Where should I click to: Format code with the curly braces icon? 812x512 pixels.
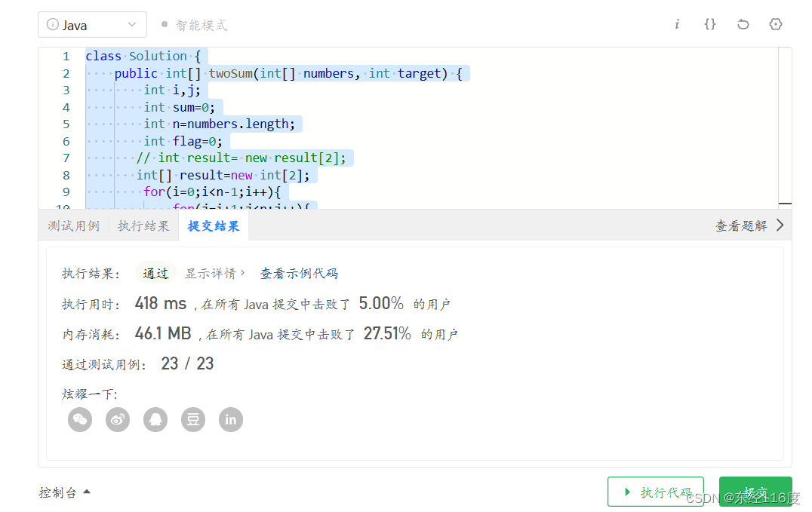(709, 24)
